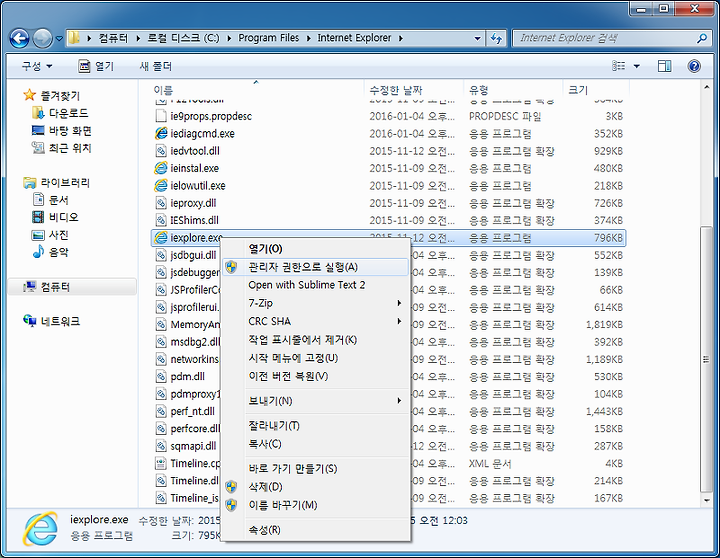Choose 삭제(D) from context menu

click(315, 486)
